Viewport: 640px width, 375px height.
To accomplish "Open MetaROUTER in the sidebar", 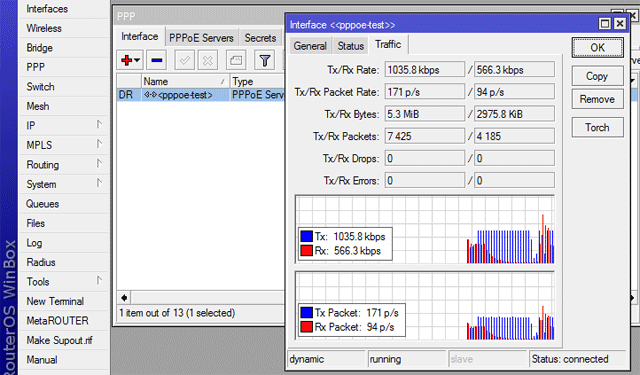I will (58, 321).
